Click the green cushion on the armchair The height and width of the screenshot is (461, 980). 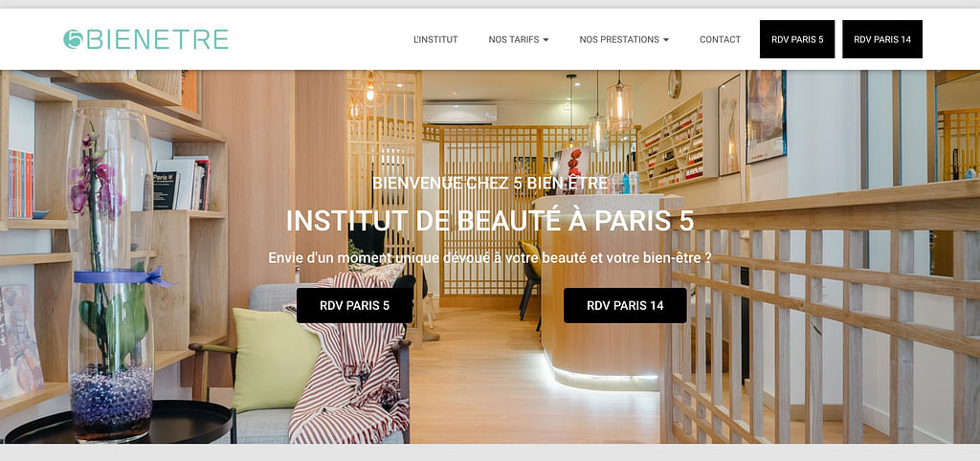274,360
